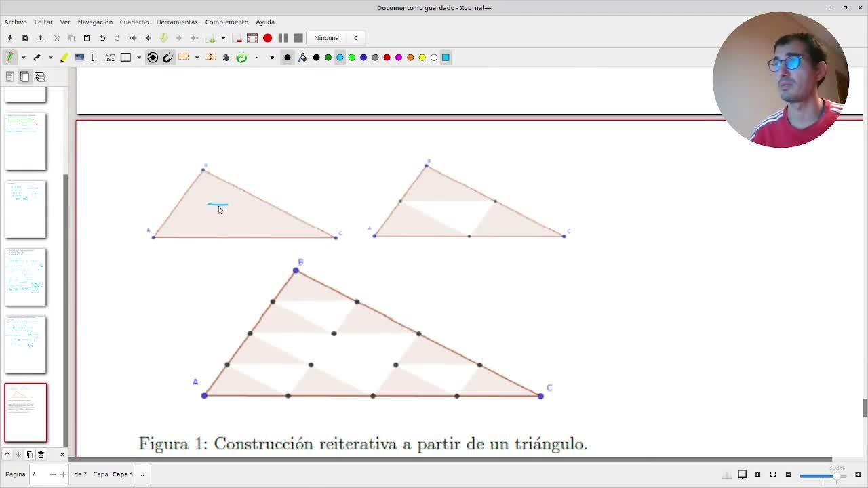Screen dimensions: 868x488
Task: Click the Ninguna button
Action: pyautogui.click(x=326, y=38)
